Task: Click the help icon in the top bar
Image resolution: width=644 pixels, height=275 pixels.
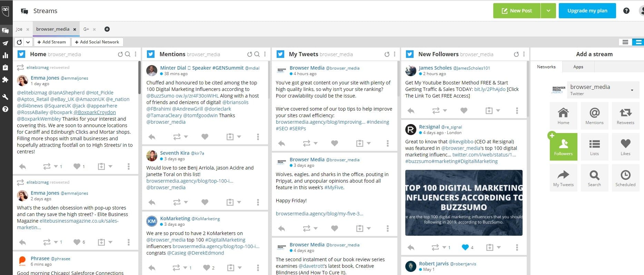Action: [626, 11]
